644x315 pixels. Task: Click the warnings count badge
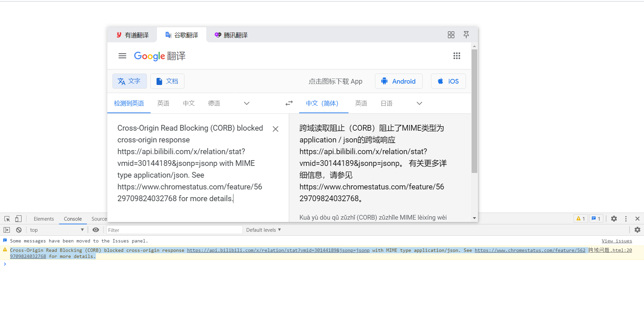pos(581,219)
